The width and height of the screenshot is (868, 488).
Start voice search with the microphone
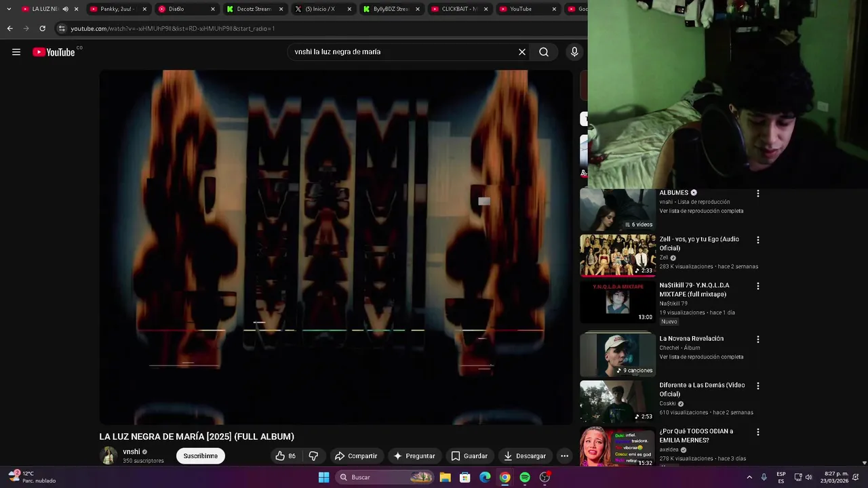point(574,52)
